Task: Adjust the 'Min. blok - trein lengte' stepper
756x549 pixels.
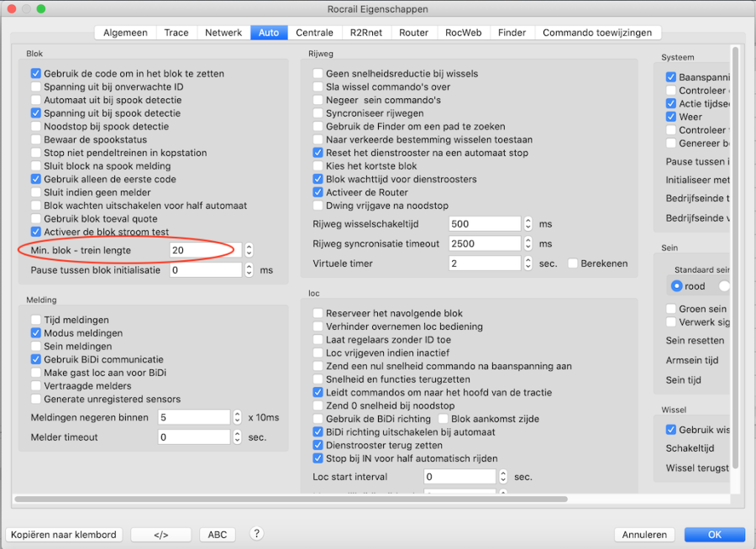Action: tap(249, 250)
